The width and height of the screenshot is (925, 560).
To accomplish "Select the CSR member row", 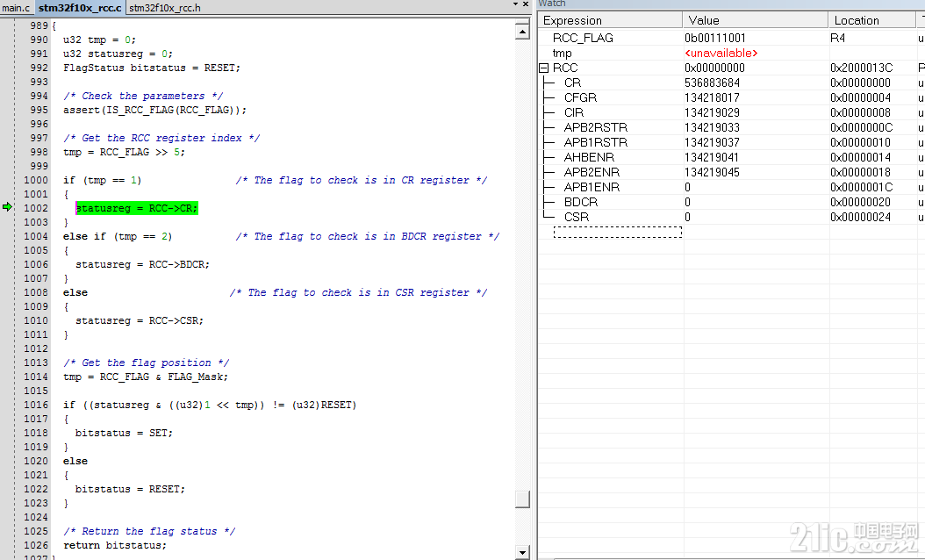I will [x=577, y=217].
